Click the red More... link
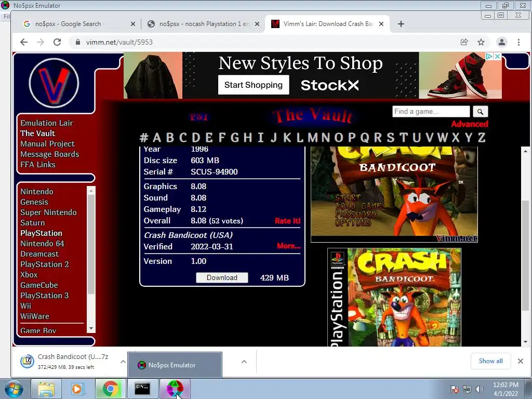This screenshot has width=532, height=399. click(288, 246)
